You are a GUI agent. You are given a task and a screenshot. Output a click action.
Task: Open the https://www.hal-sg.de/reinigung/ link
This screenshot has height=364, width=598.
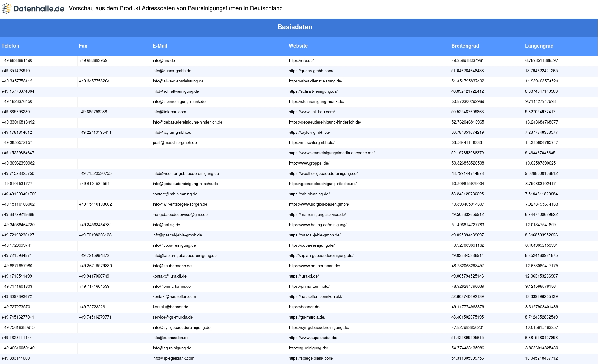click(317, 225)
